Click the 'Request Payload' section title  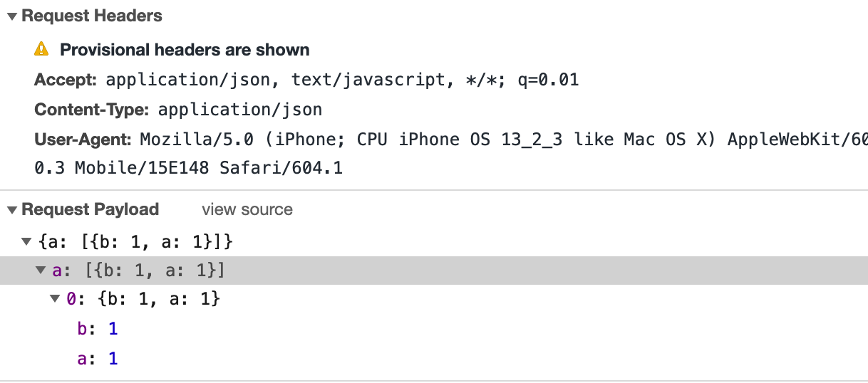click(91, 209)
